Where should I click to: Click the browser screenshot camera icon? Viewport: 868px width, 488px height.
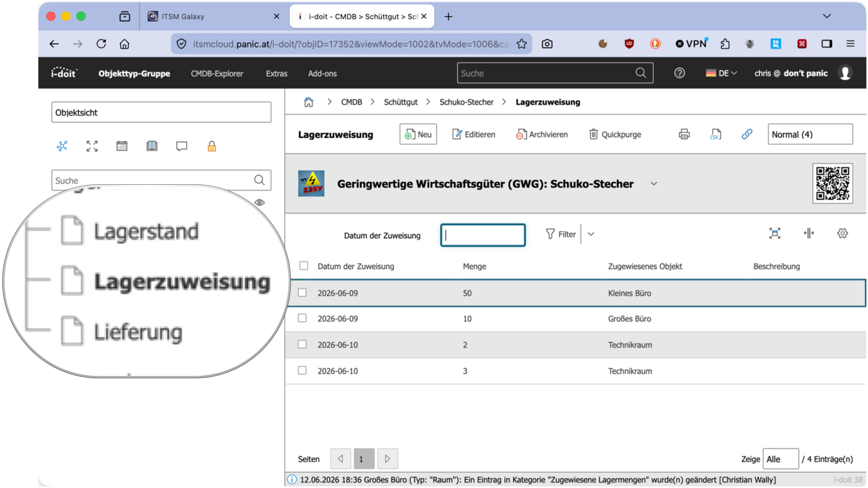pyautogui.click(x=547, y=44)
